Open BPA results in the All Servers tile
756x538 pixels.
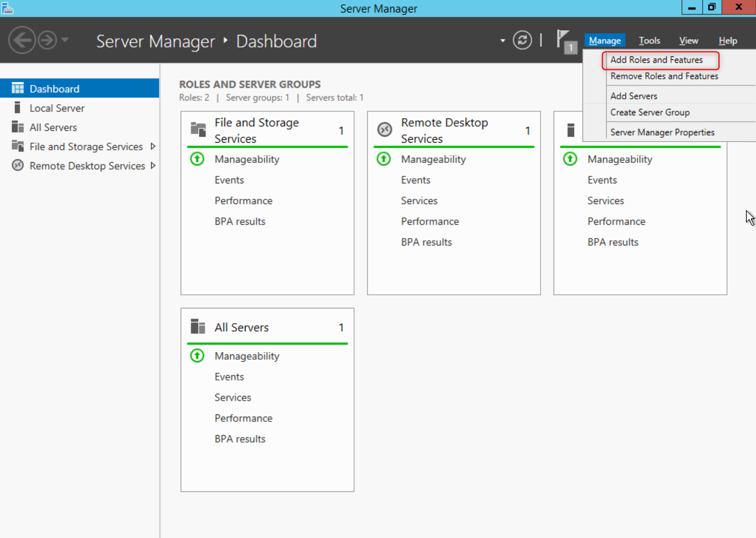(240, 439)
